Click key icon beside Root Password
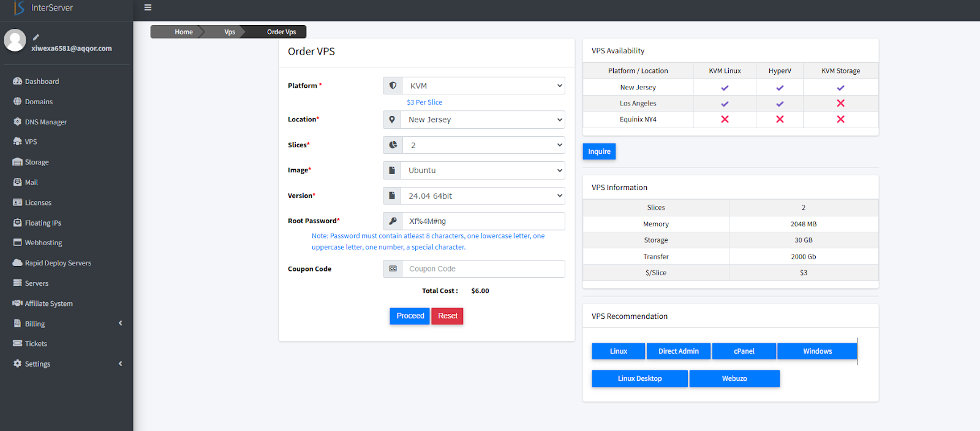 click(x=393, y=221)
